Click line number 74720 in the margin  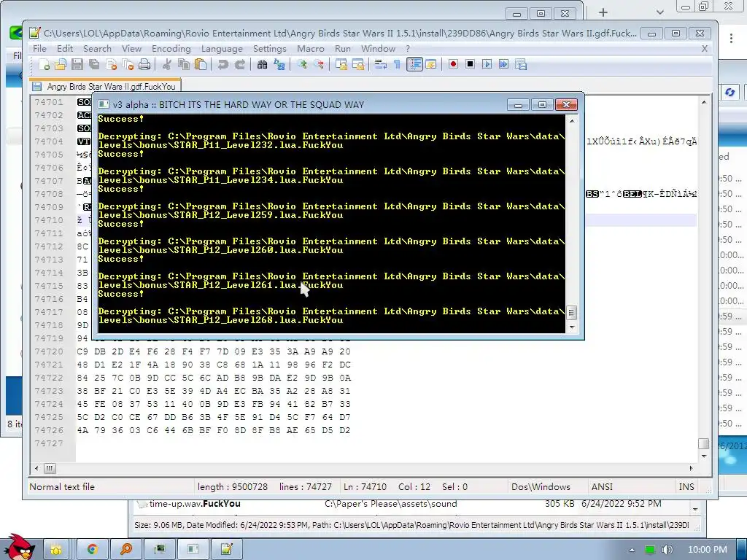tap(49, 351)
